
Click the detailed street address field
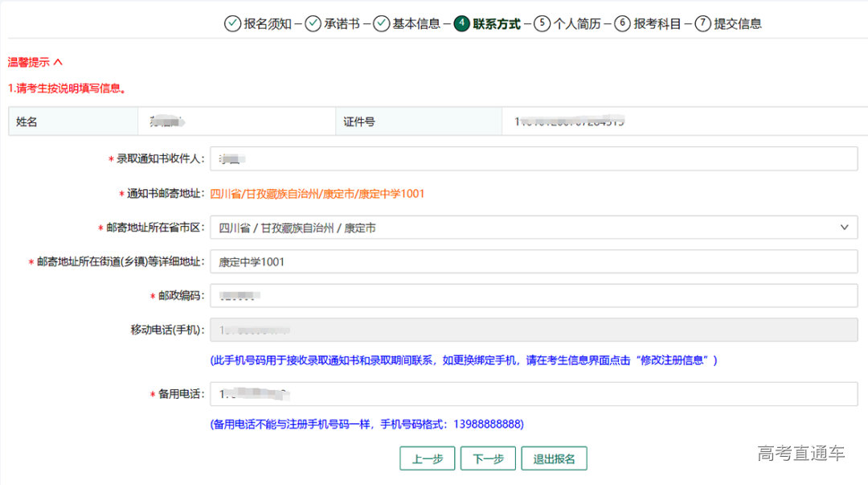[x=534, y=261]
